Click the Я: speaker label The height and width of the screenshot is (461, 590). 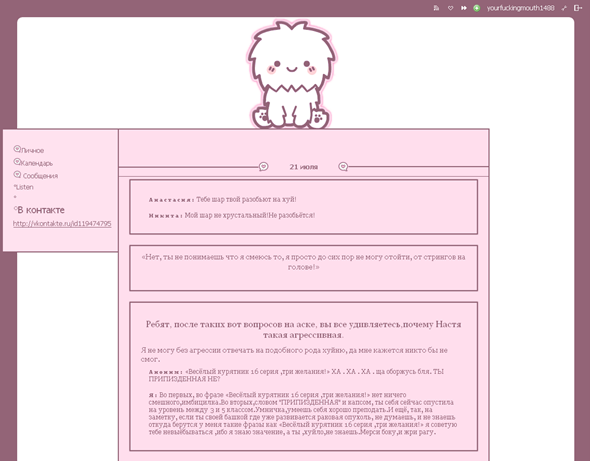153,395
